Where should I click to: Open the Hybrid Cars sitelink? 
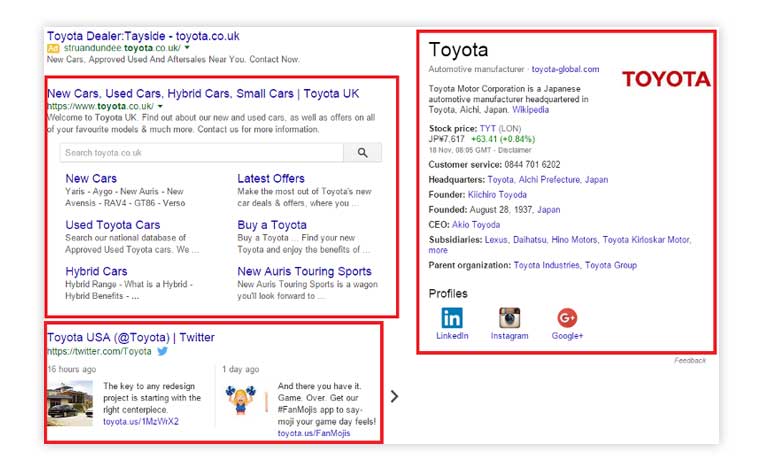(96, 272)
